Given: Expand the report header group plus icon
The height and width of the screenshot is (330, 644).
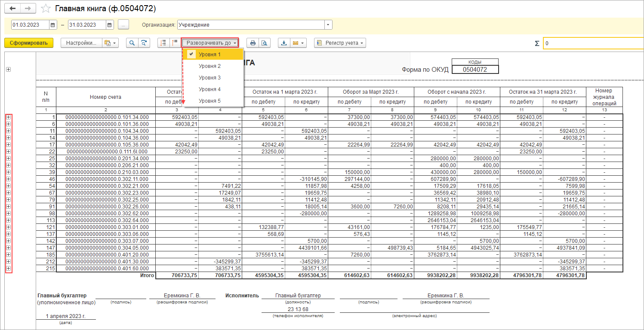Looking at the screenshot, I should 9,70.
